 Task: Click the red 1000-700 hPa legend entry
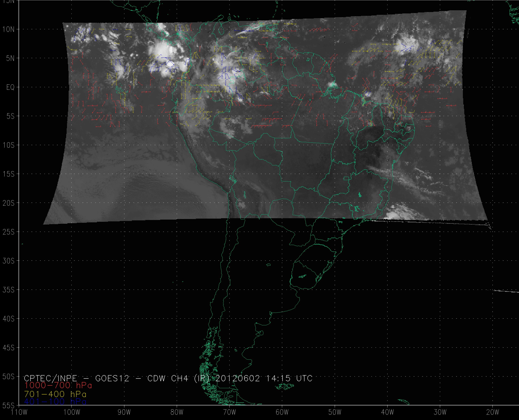click(x=58, y=385)
